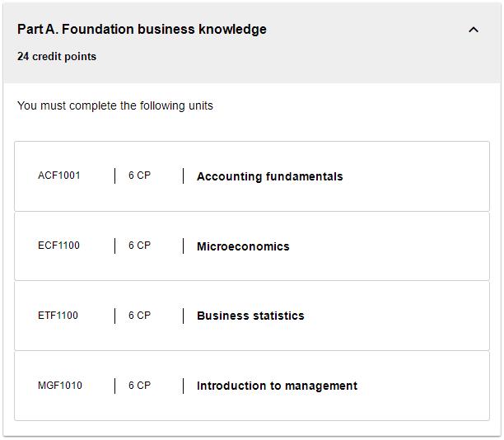This screenshot has height=440, width=504.
Task: Open the Accounting fundamentals unit
Action: coord(269,176)
